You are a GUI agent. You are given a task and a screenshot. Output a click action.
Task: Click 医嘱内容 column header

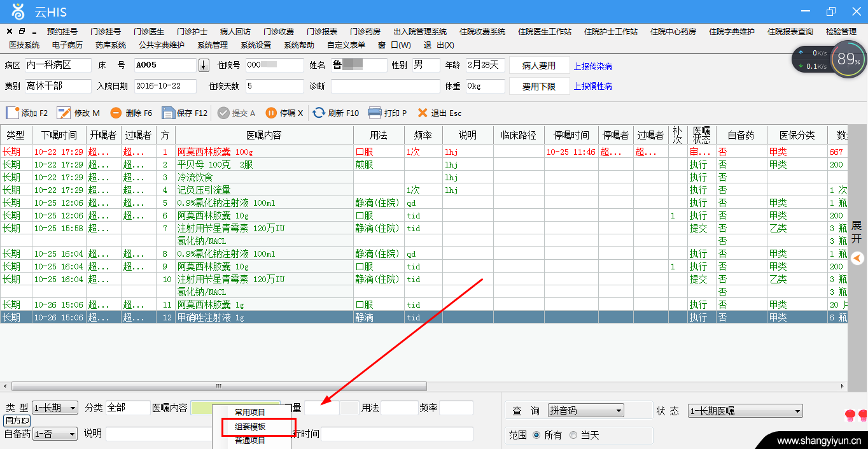pos(264,135)
